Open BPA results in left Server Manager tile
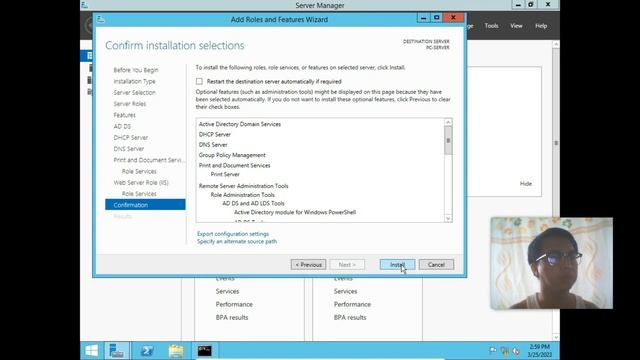The height and width of the screenshot is (360, 640). coord(232,318)
